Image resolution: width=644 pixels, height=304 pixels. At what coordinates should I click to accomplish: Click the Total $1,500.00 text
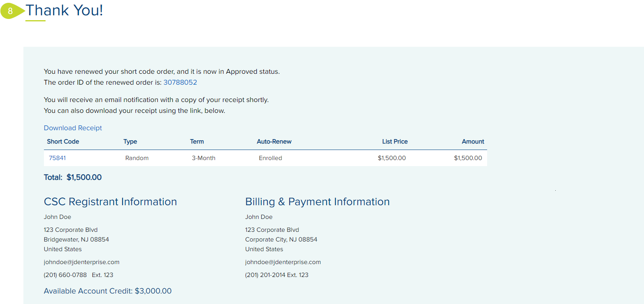coord(73,177)
